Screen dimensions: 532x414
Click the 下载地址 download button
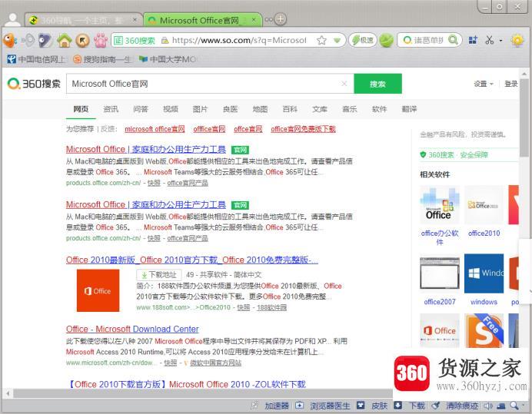[x=159, y=275]
